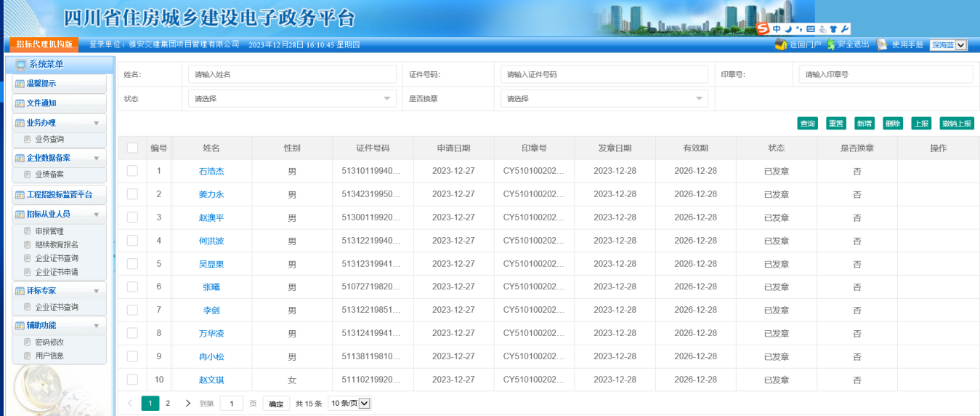
Task: Open the 使用手册 notepad icon
Action: pos(882,45)
